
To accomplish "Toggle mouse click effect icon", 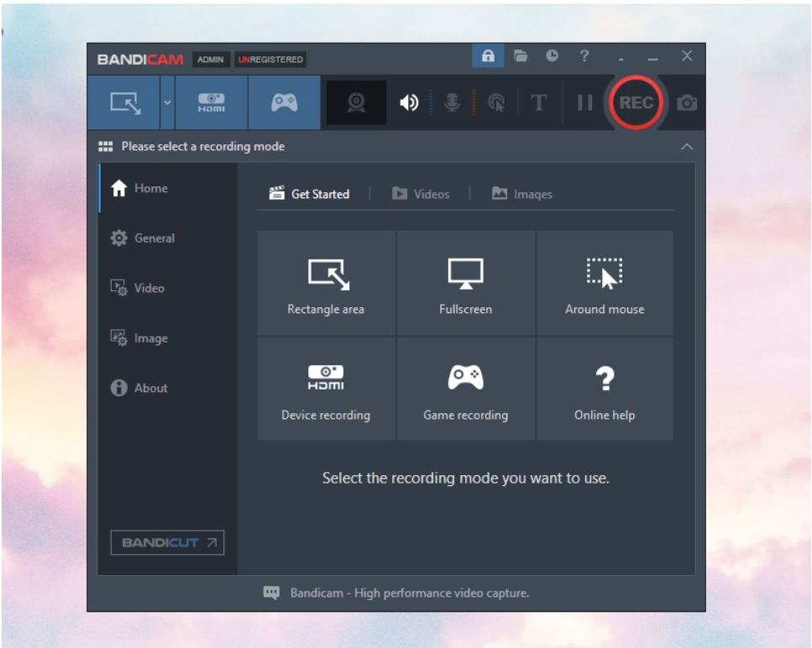I will (496, 102).
